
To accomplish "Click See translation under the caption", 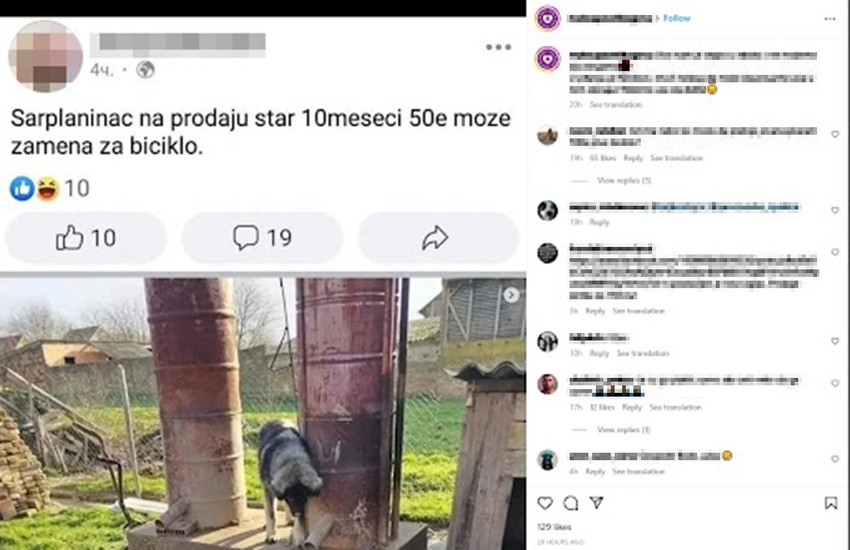I will [616, 105].
